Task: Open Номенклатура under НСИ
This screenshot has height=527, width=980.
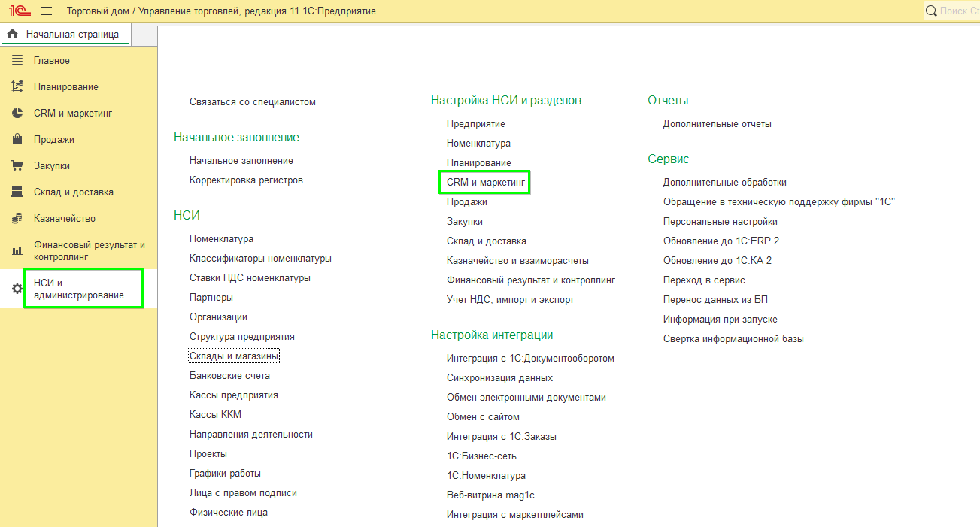Action: (221, 238)
